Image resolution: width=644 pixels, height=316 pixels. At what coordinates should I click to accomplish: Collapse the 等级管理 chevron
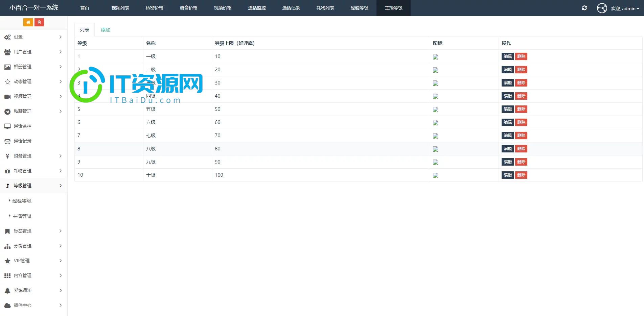[x=61, y=186]
